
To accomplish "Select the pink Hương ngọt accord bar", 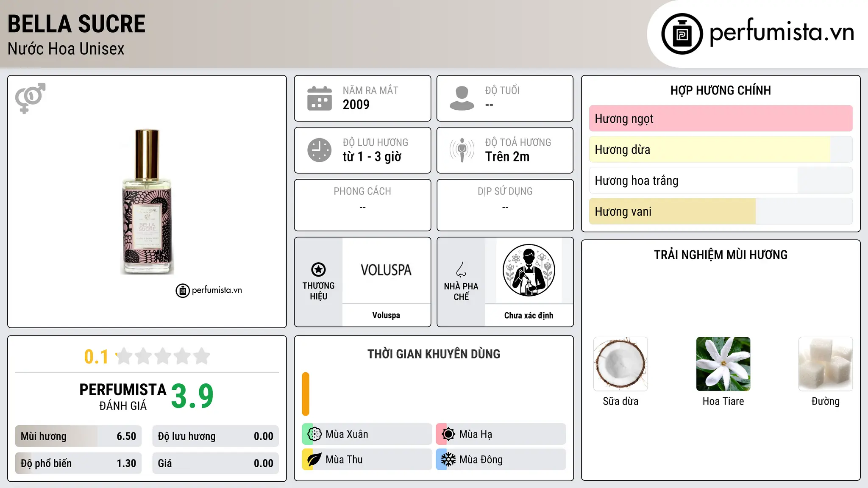I will coord(721,119).
